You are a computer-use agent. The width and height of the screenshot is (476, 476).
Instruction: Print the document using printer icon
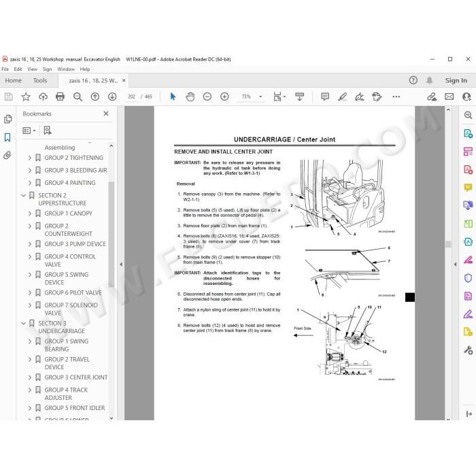coord(60,97)
